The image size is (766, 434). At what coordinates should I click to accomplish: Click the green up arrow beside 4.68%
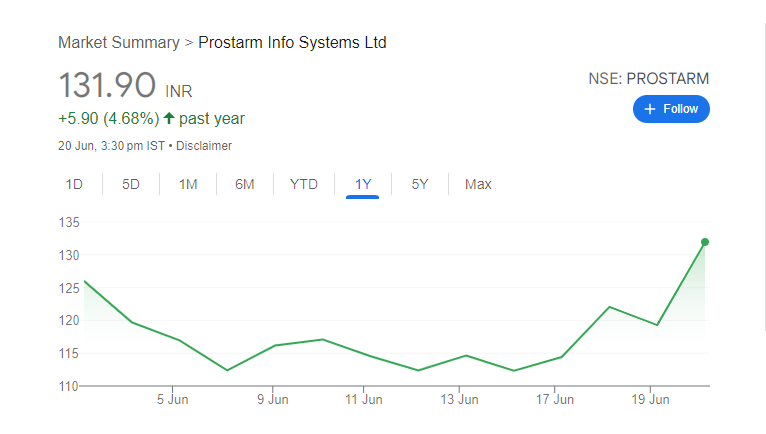point(169,118)
